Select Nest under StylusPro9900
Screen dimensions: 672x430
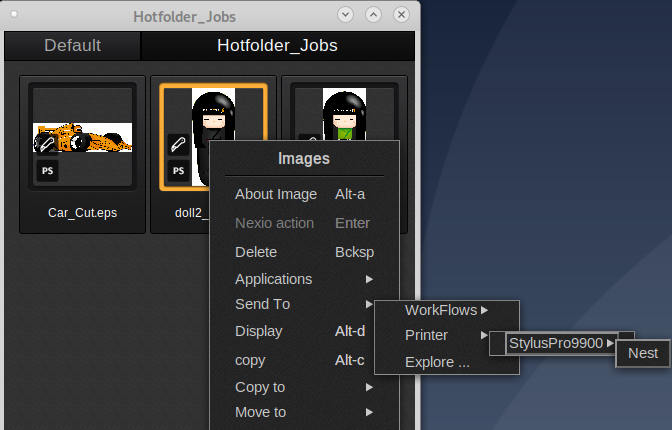coord(643,353)
